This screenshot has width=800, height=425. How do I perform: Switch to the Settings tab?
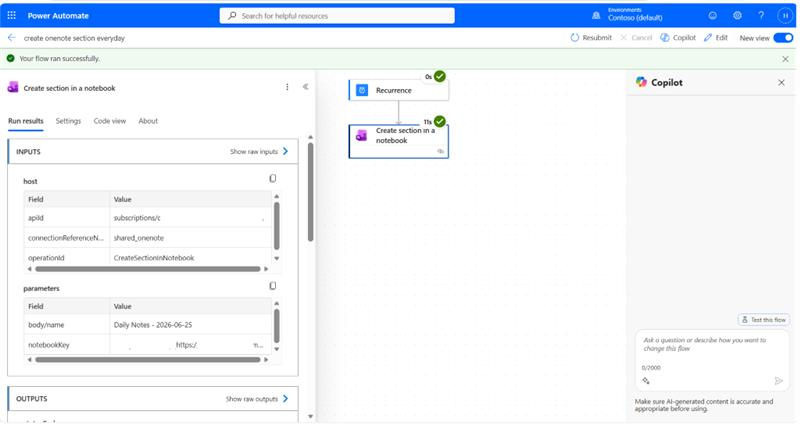(x=68, y=121)
